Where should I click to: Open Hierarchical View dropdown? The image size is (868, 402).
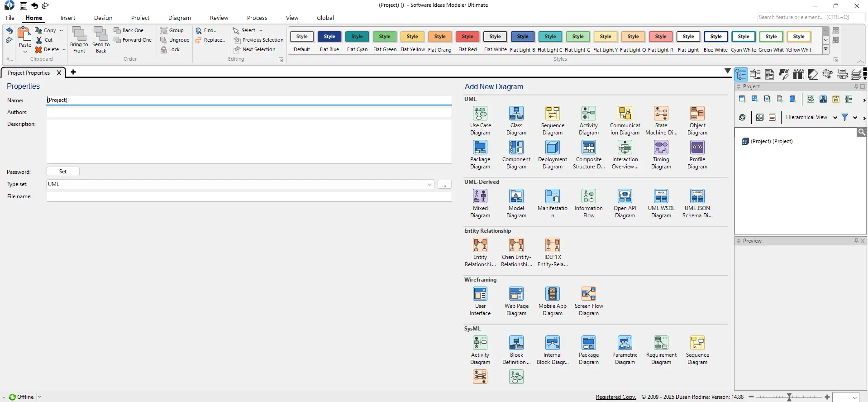(x=835, y=117)
